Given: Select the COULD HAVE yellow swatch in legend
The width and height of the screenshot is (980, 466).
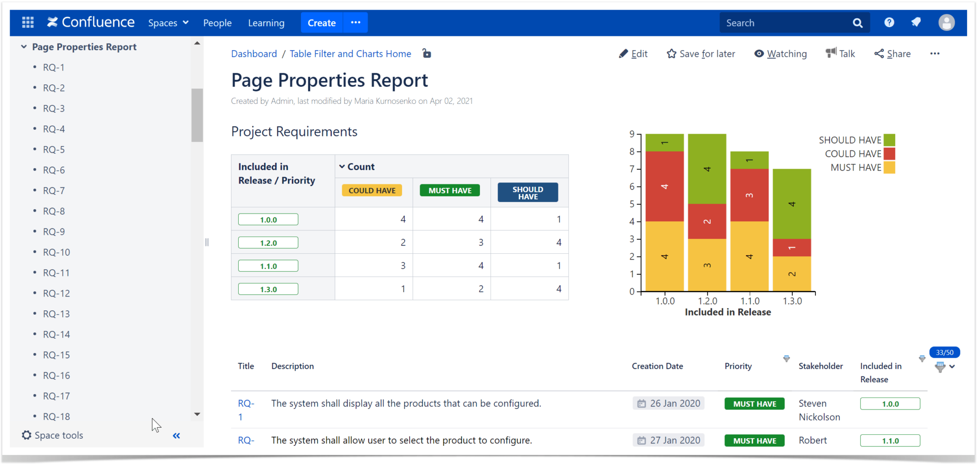Looking at the screenshot, I should pos(890,154).
